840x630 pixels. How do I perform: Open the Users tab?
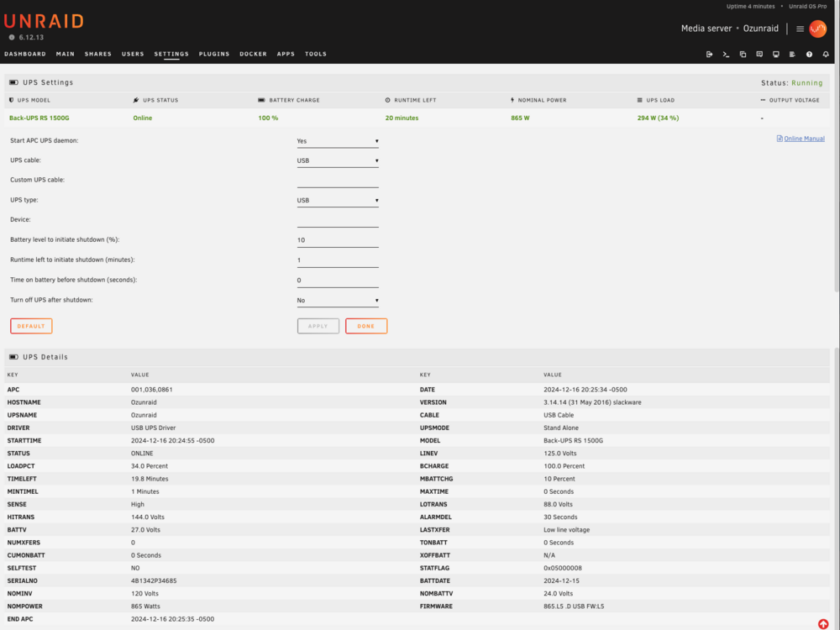pos(133,54)
